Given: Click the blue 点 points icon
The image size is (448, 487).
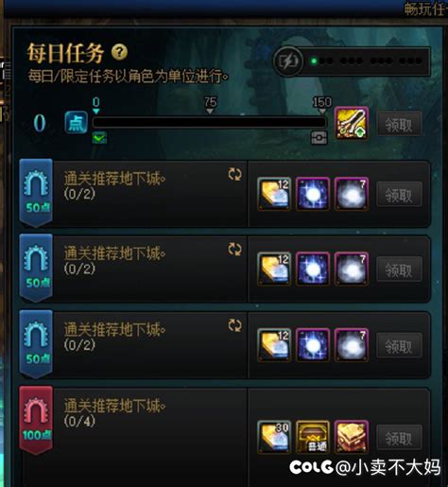Looking at the screenshot, I should point(77,123).
